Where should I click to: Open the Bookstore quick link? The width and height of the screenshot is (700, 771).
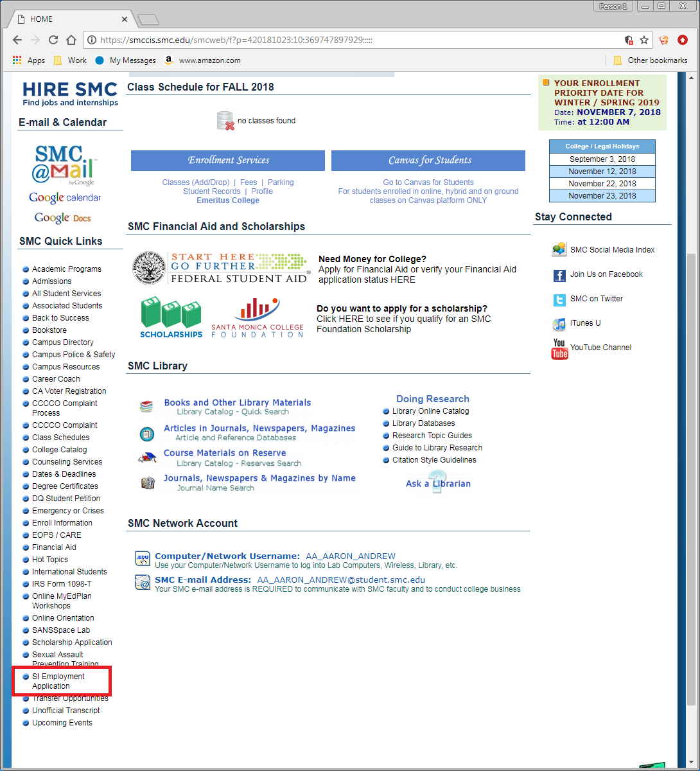pyautogui.click(x=49, y=330)
